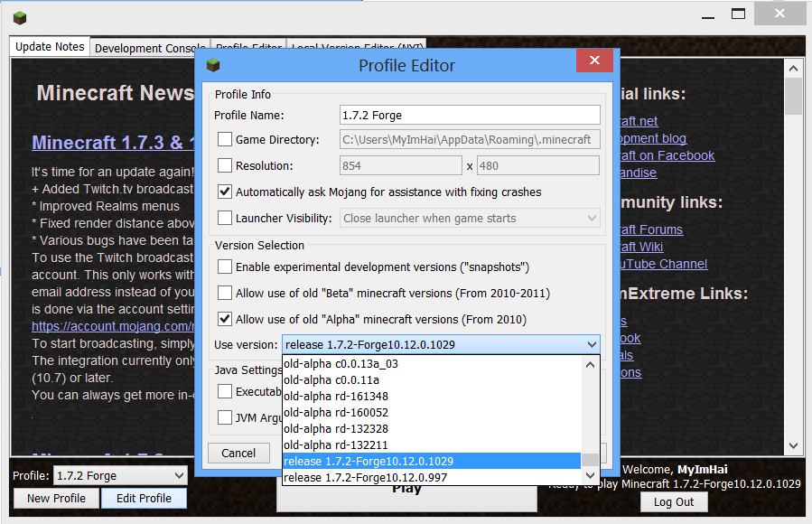Click version list scrollbar up arrow

(590, 364)
